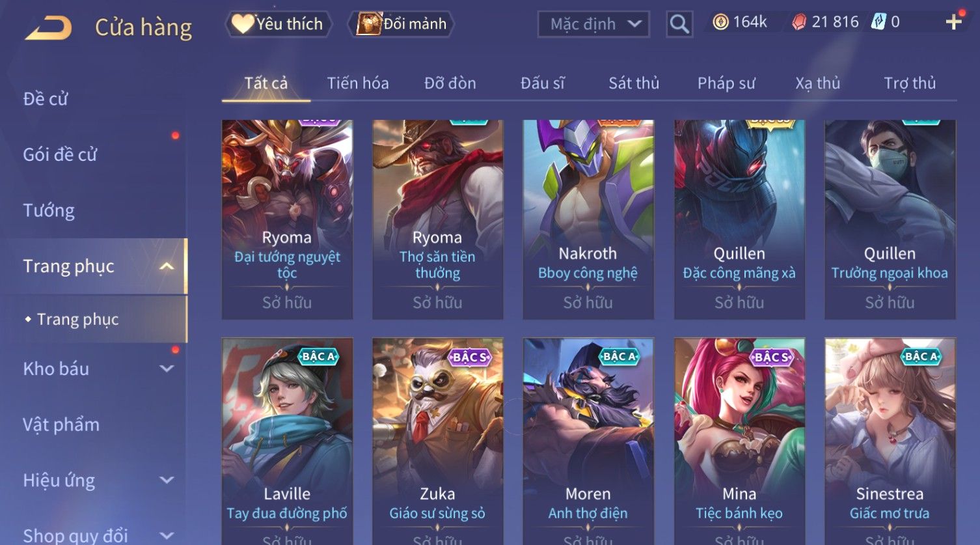This screenshot has height=545, width=980.
Task: Open Yêu thích heart favorites
Action: (279, 24)
